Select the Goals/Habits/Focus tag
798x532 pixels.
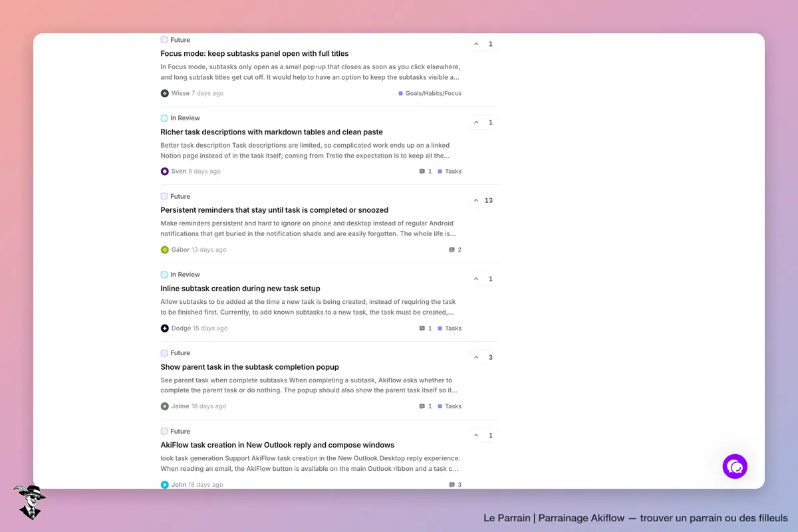point(430,94)
